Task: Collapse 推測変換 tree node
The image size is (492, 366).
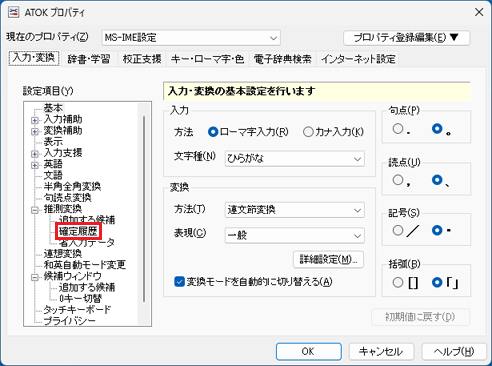Action: (x=35, y=210)
